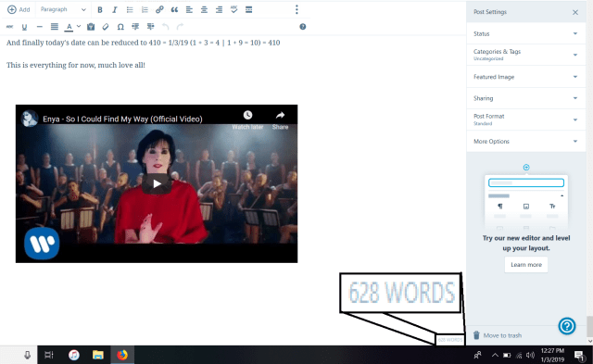
Task: Open the text color picker arrow
Action: 79,27
